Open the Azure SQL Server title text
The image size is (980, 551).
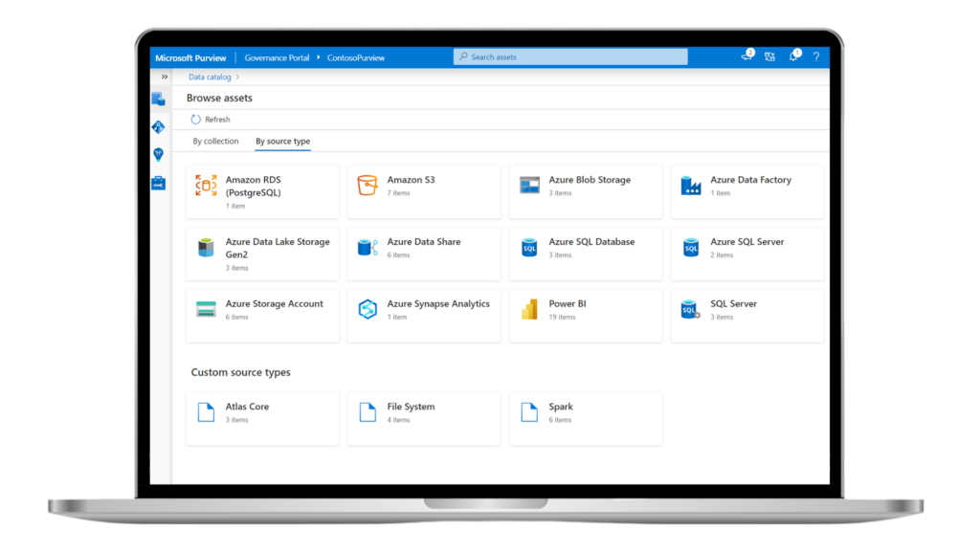click(x=746, y=241)
